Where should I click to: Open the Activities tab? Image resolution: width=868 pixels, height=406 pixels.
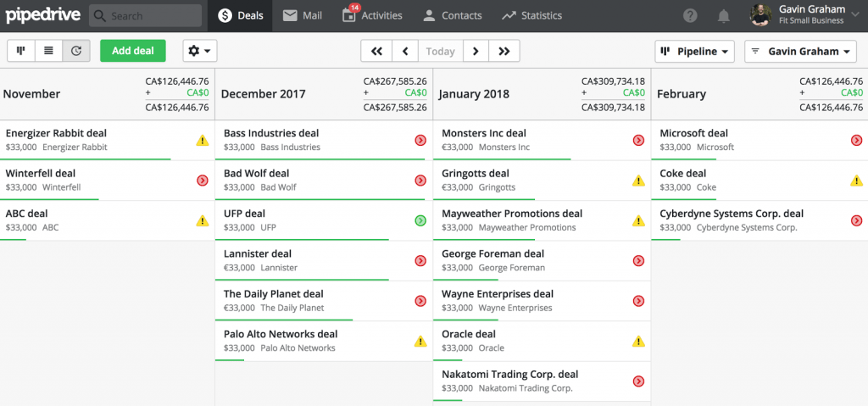click(372, 15)
